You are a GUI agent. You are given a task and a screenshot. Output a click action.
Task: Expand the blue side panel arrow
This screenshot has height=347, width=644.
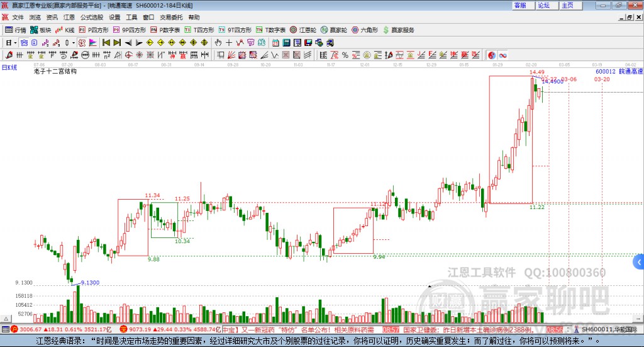(639, 262)
